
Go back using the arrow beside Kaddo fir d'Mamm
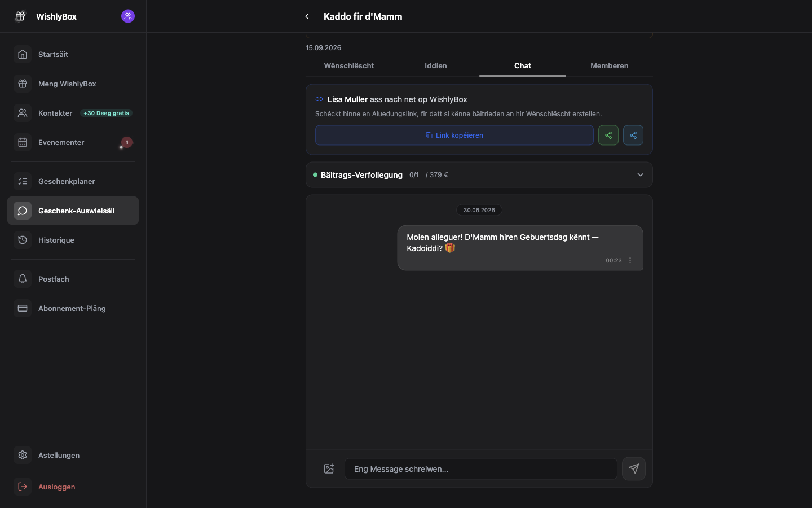coord(307,16)
